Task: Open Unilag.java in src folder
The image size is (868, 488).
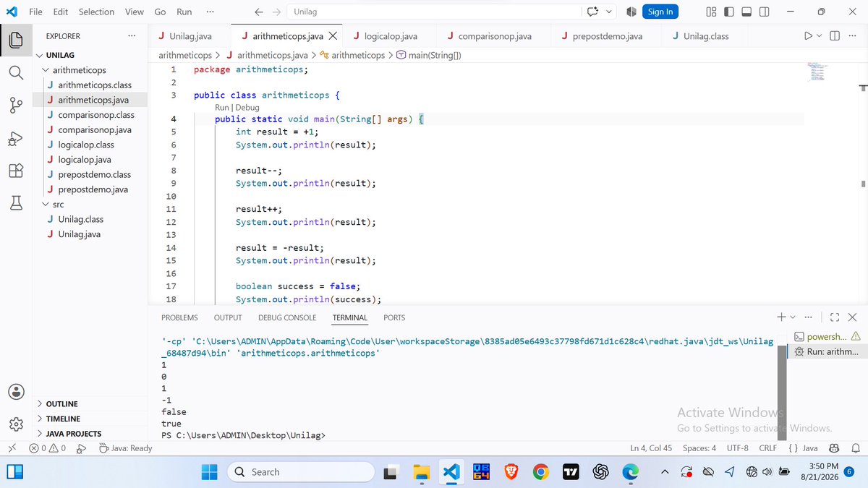Action: pyautogui.click(x=80, y=234)
